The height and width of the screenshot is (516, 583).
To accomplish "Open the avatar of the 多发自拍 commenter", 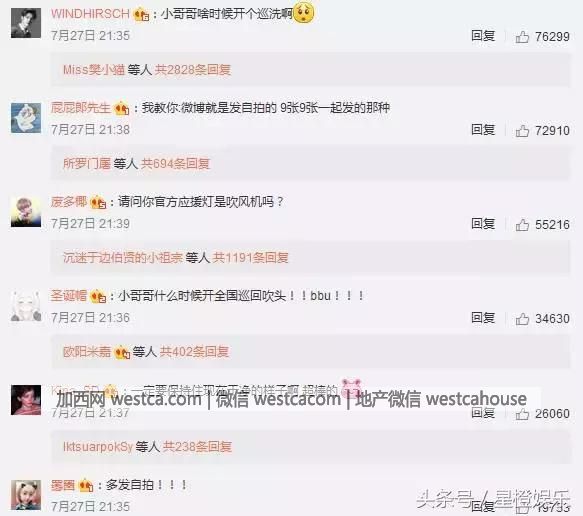I will 26,495.
